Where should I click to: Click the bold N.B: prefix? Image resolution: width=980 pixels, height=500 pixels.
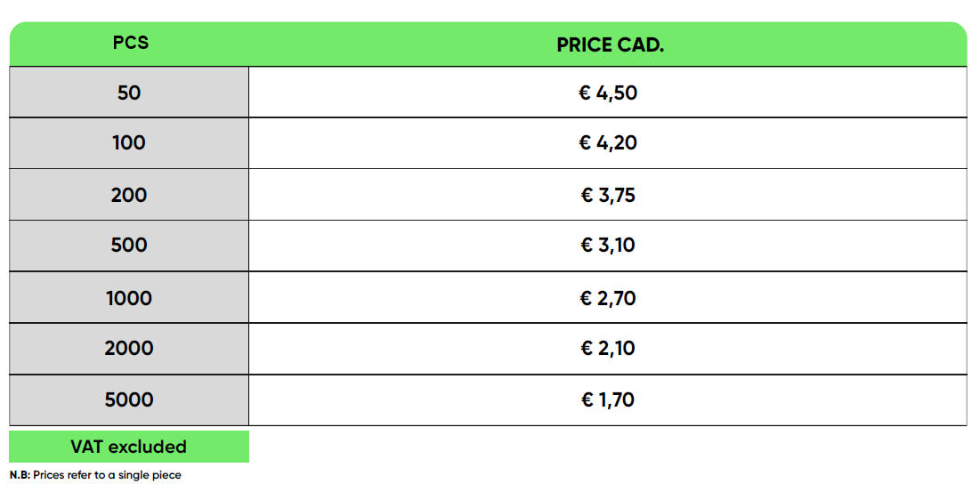pos(20,475)
